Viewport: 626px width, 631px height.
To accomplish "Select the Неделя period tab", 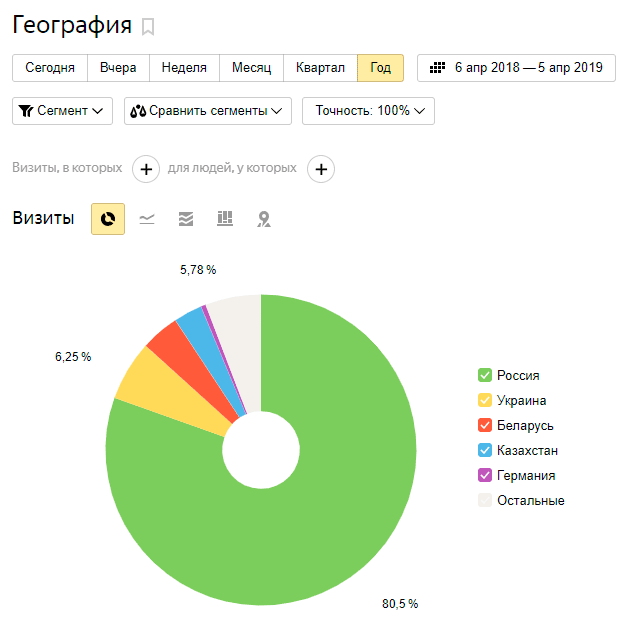I will pos(184,68).
